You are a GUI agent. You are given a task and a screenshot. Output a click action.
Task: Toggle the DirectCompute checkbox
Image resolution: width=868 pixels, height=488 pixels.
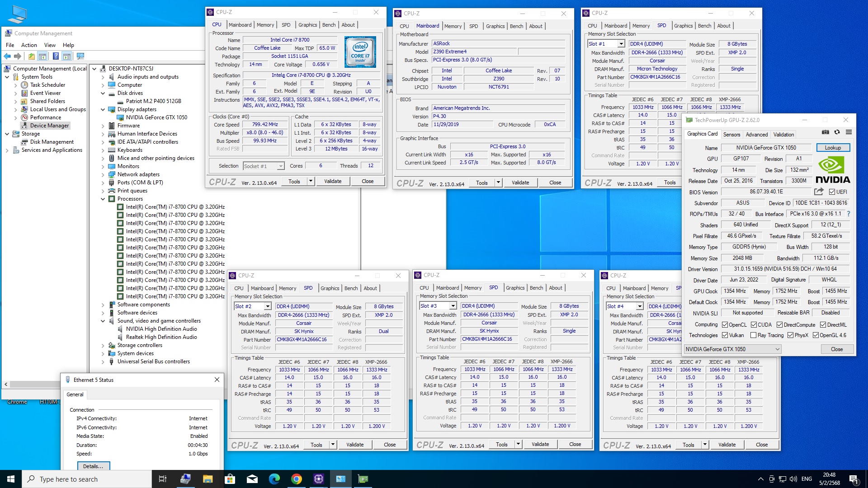(x=779, y=325)
